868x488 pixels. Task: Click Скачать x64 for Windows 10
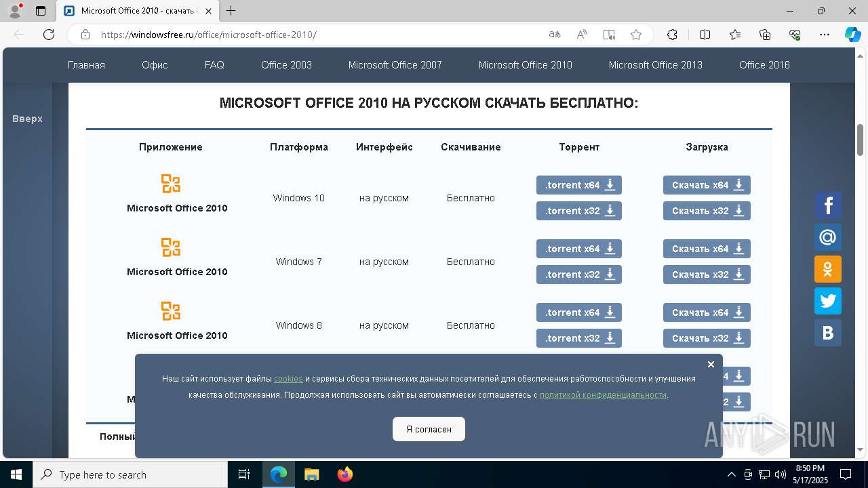pos(707,185)
